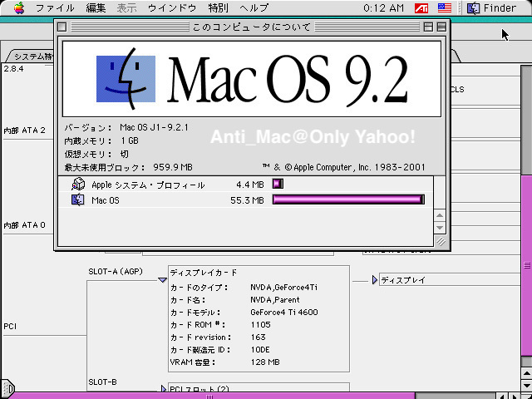Click the Apple システム・プロフィール memory bar
The image size is (532, 399).
tap(278, 184)
